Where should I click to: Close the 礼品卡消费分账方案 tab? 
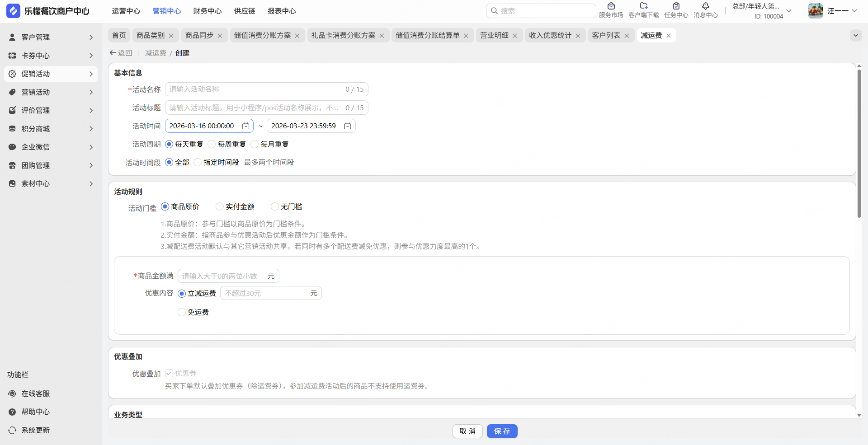pos(382,36)
